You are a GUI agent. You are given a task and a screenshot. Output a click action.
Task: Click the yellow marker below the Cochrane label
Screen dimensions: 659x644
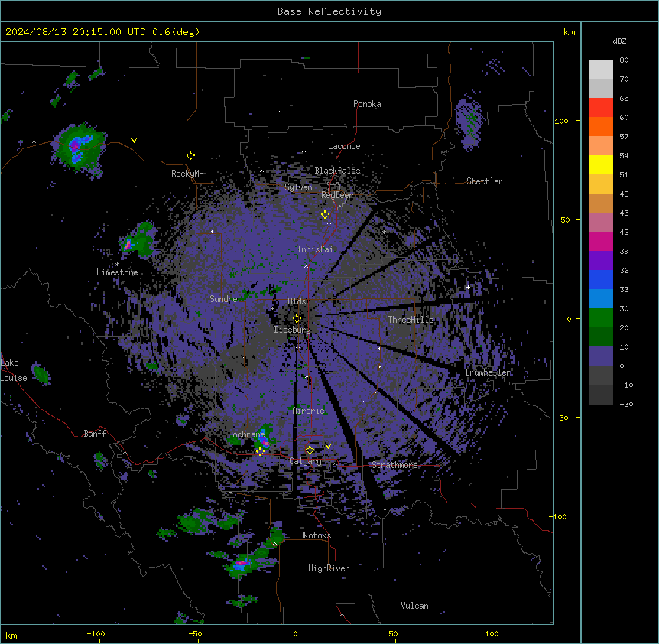(x=260, y=452)
